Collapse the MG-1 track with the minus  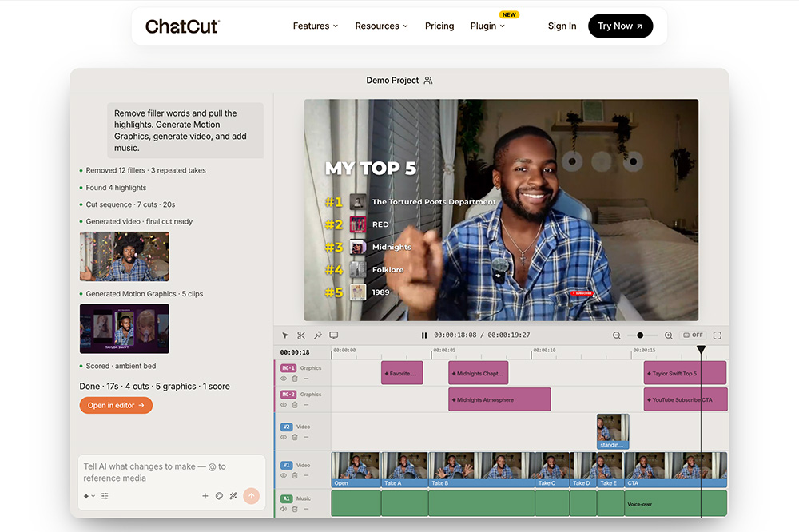[306, 379]
